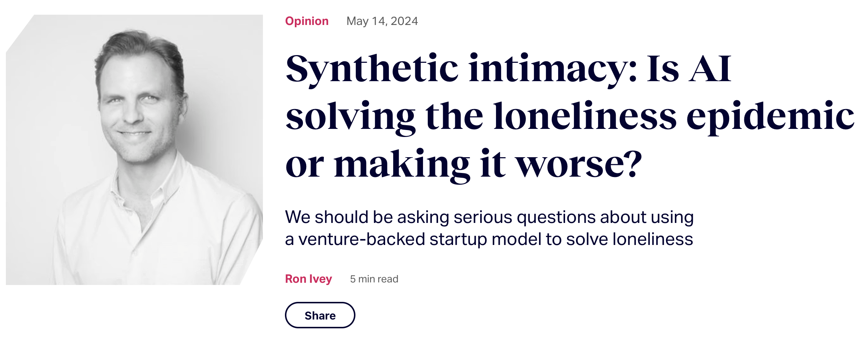Open the Opinion category link
The width and height of the screenshot is (868, 343).
307,21
